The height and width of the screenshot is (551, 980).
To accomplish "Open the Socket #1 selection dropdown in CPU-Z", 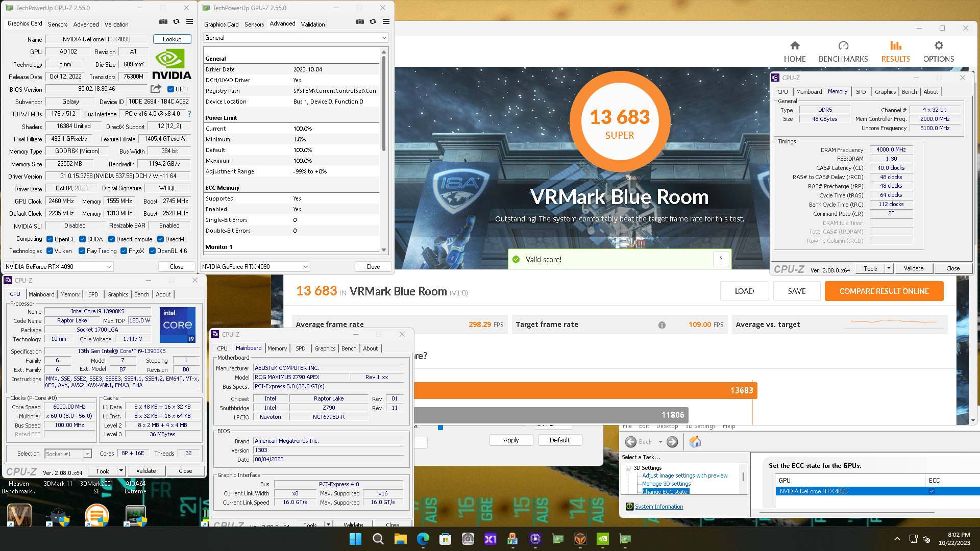I will click(68, 454).
